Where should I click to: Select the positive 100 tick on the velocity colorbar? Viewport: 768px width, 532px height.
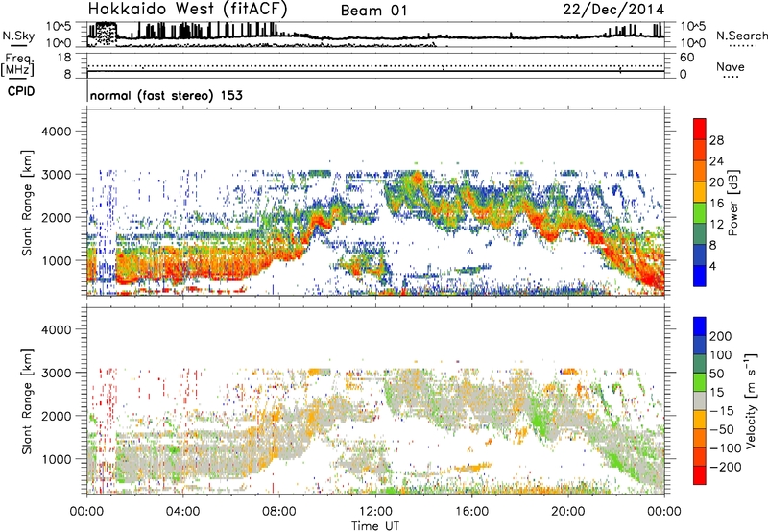pos(721,354)
